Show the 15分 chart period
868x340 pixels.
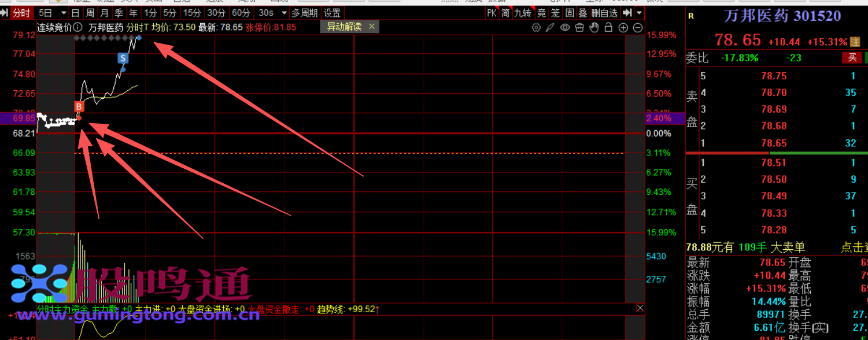[x=191, y=13]
